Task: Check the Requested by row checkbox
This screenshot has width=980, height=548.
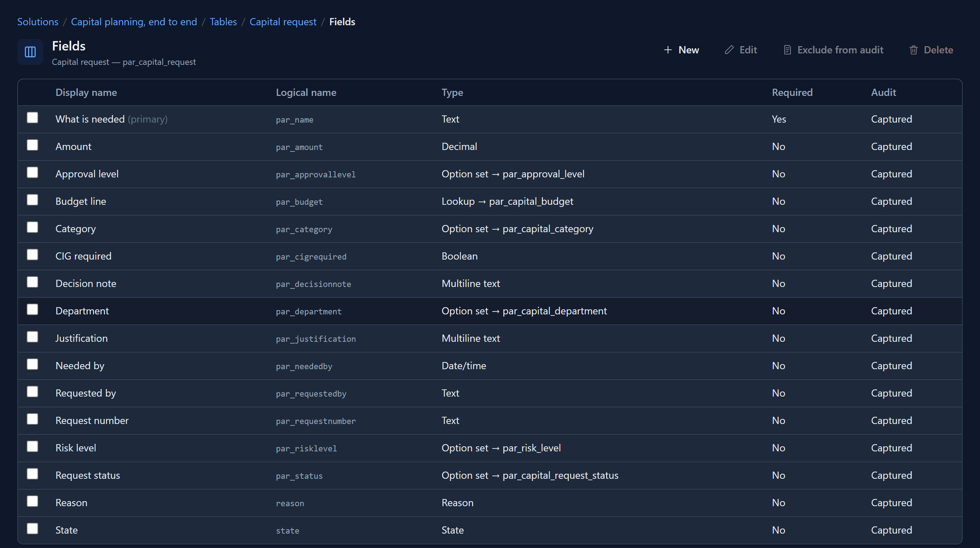Action: pyautogui.click(x=32, y=392)
